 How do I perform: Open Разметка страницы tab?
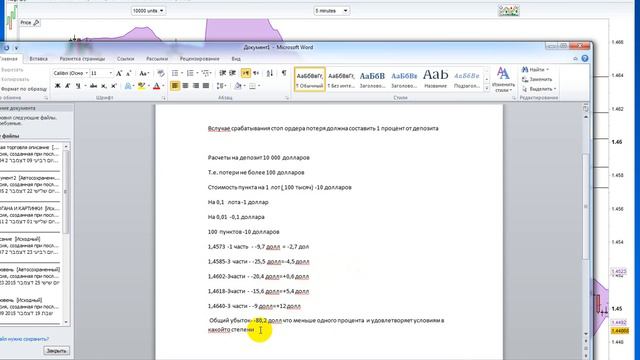[x=82, y=59]
